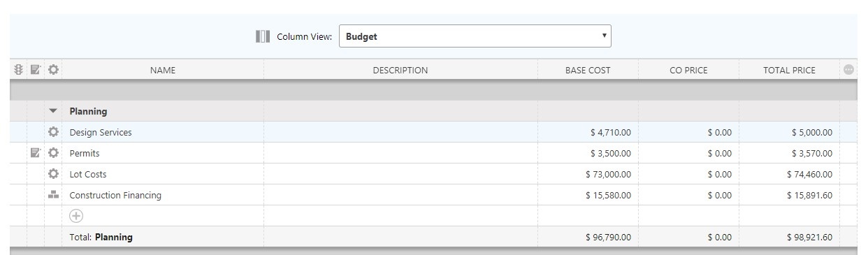868x255 pixels.
Task: Click the gear icon next to Lot Costs
Action: tap(53, 174)
